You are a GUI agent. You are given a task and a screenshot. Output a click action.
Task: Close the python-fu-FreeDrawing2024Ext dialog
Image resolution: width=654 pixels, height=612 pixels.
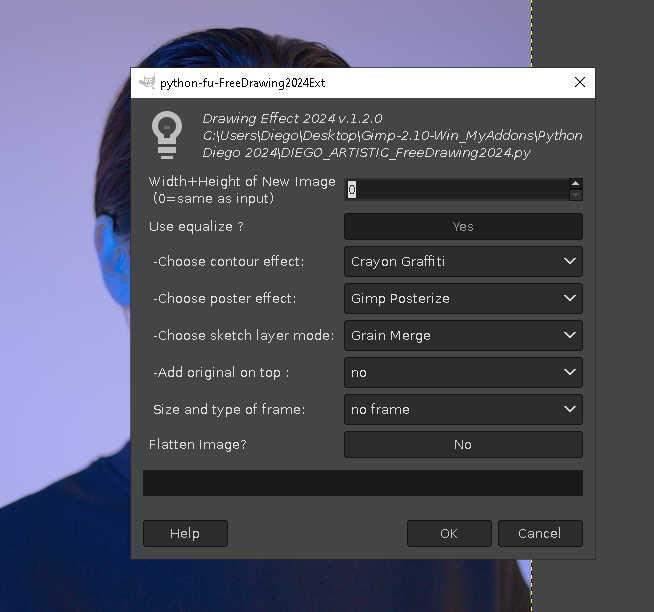(580, 82)
